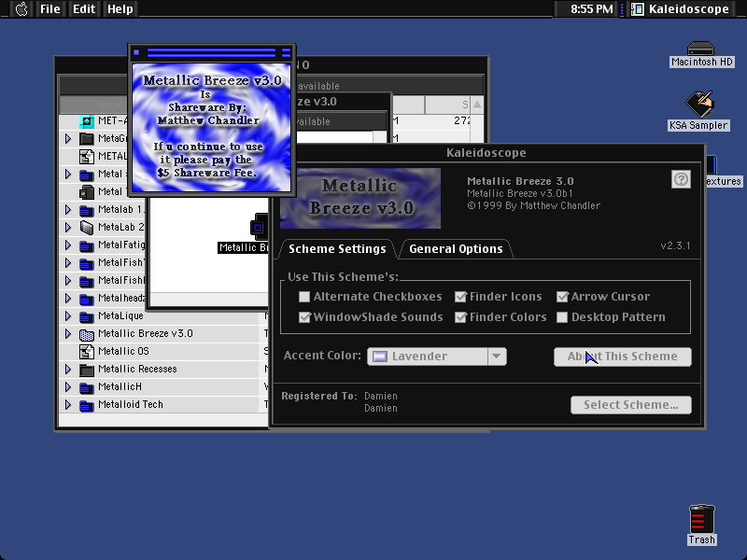This screenshot has height=560, width=747.
Task: Click the Kaleidoscope window title bar
Action: point(486,153)
